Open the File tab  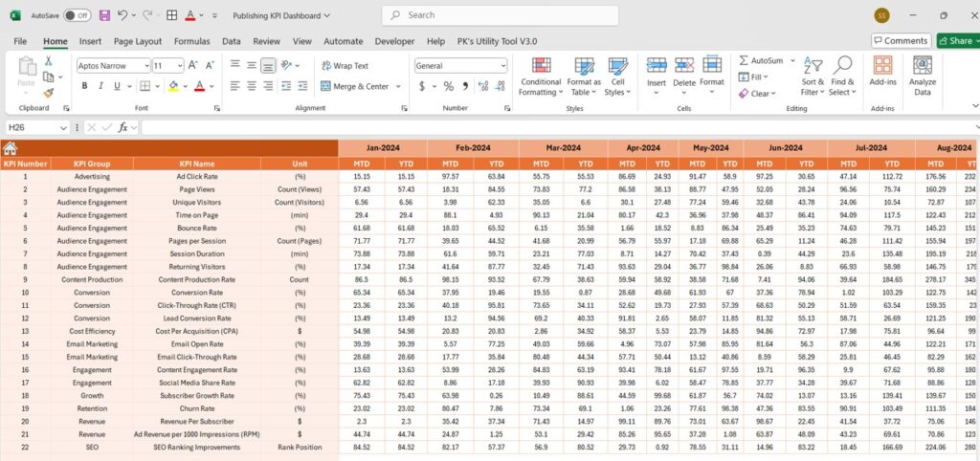[x=20, y=41]
